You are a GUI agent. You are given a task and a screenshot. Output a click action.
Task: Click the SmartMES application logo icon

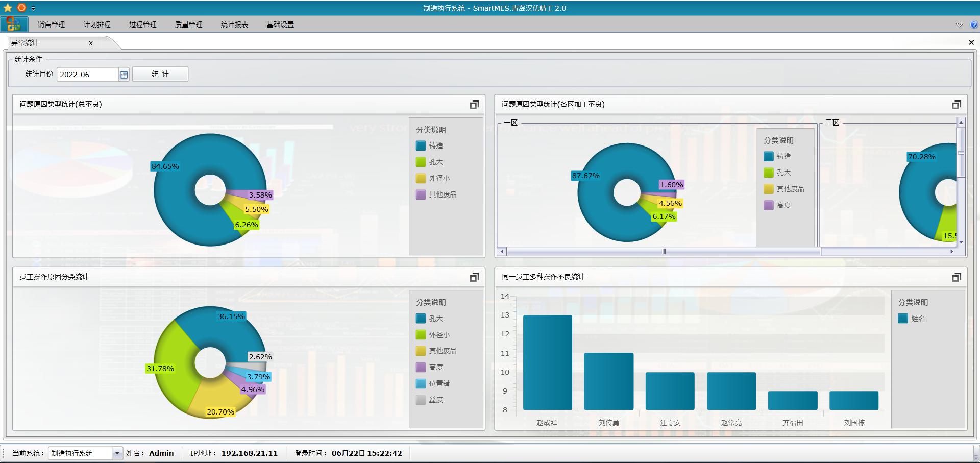tap(14, 24)
